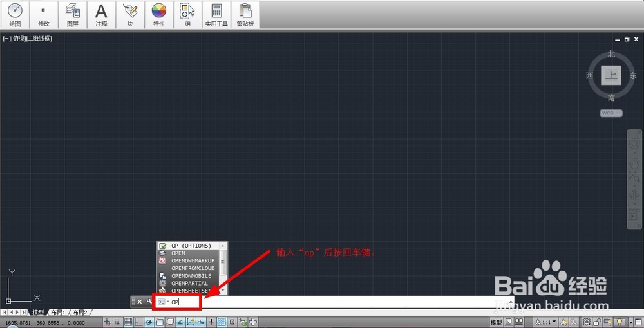Toggle Selection Cycling in status bar
The image size is (644, 328).
click(x=242, y=322)
